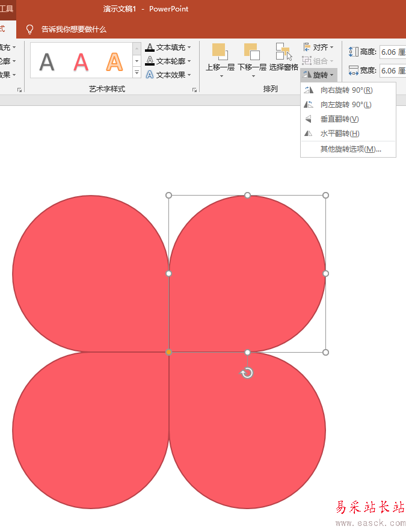The image size is (406, 532).
Task: Open the Selection Pane (选择窗格)
Action: [283, 52]
